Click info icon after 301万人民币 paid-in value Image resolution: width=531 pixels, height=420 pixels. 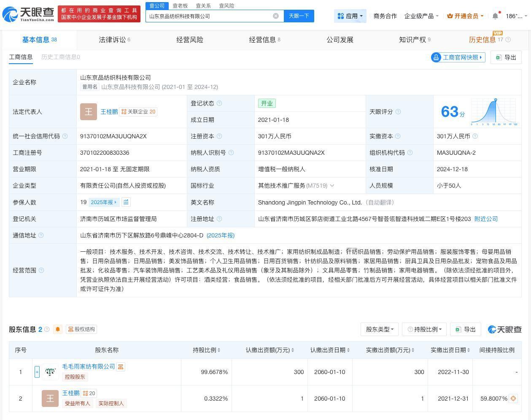pyautogui.click(x=475, y=136)
